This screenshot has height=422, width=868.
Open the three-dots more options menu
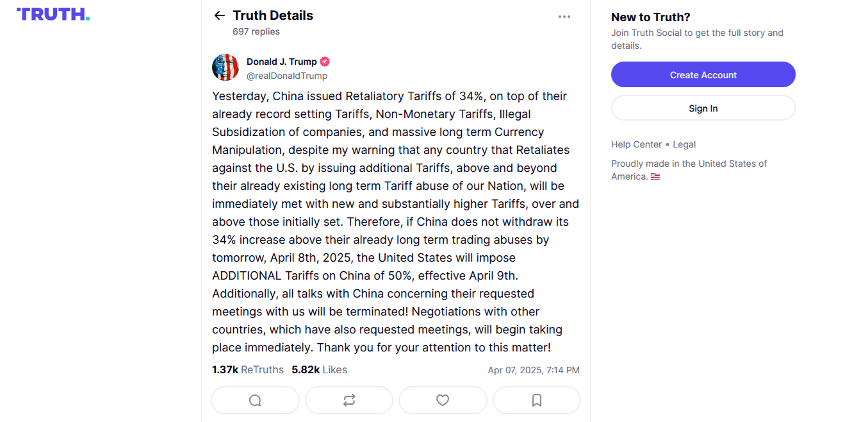[564, 17]
